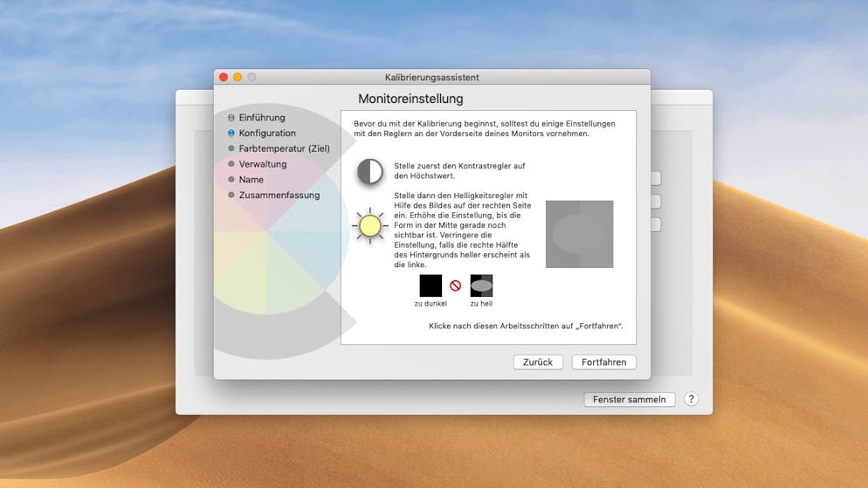
Task: Select the Zusammenfassung step in sidebar
Action: pos(274,195)
